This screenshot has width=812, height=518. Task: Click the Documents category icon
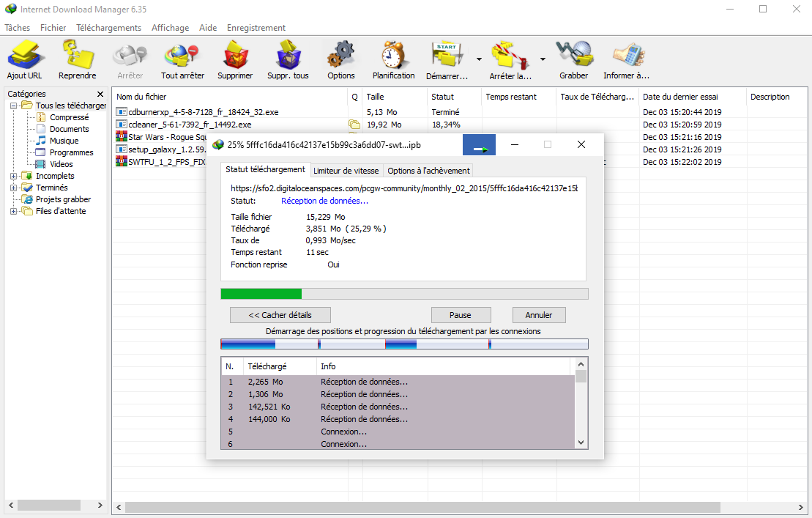point(41,129)
